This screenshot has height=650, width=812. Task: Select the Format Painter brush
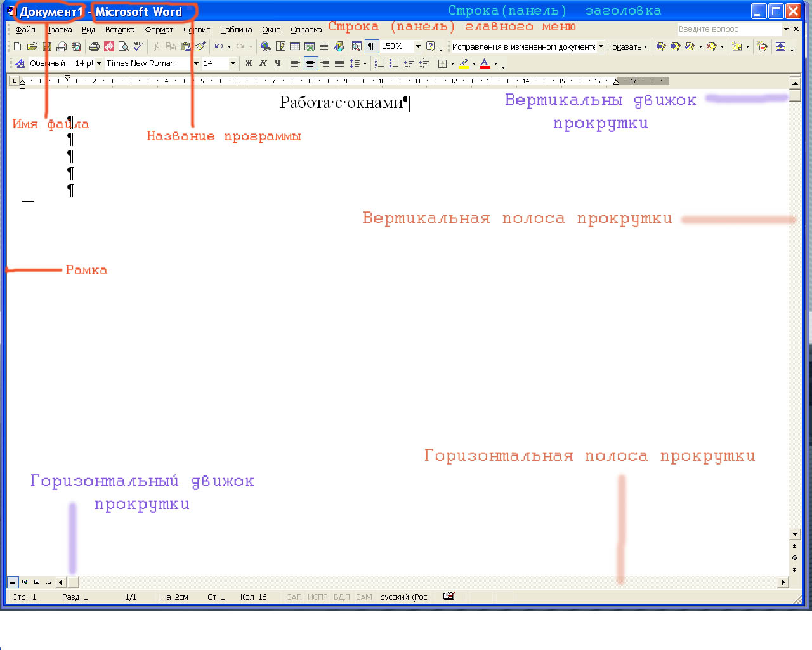[200, 46]
